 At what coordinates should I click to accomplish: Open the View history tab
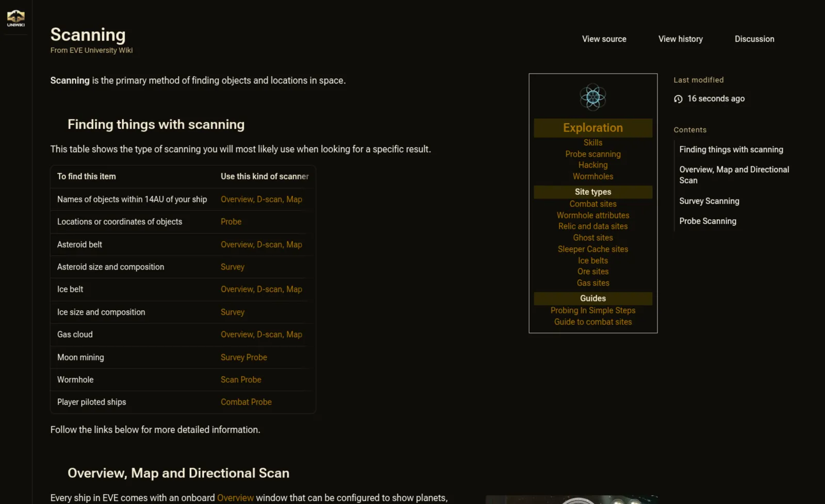[681, 39]
